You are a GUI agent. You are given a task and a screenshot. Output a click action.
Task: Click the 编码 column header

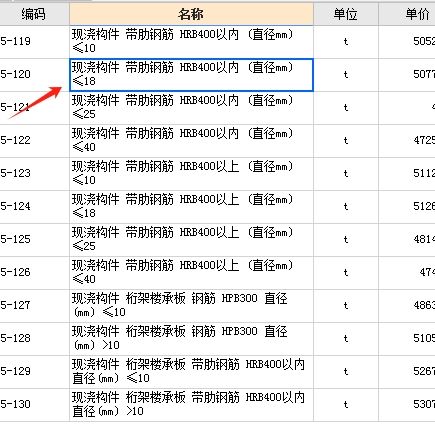[34, 14]
